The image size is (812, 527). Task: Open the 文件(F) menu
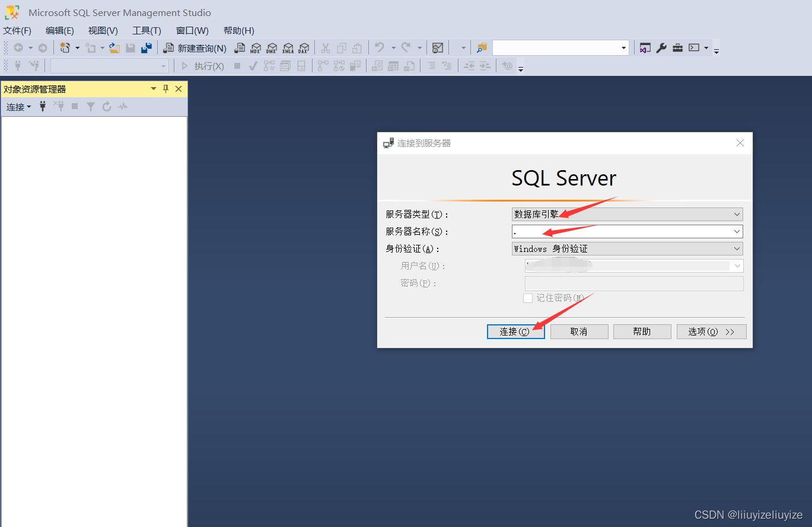click(17, 31)
